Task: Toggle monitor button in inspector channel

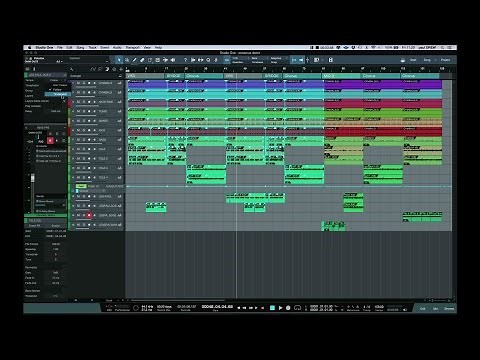Action: (x=57, y=141)
